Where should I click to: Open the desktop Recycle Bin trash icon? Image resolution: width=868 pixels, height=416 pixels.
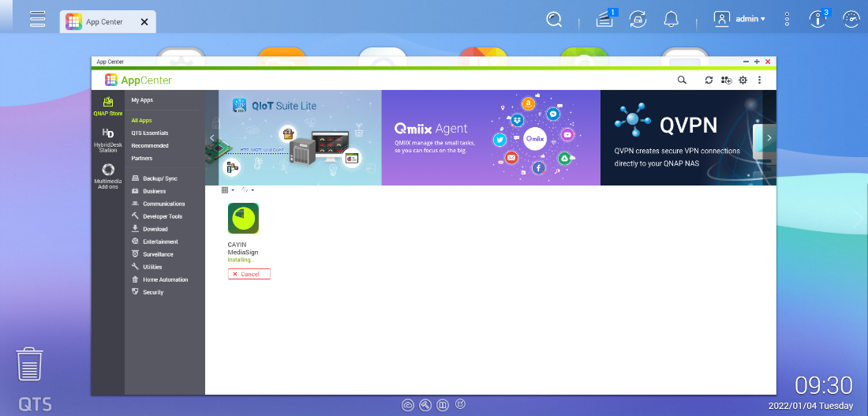click(x=29, y=364)
